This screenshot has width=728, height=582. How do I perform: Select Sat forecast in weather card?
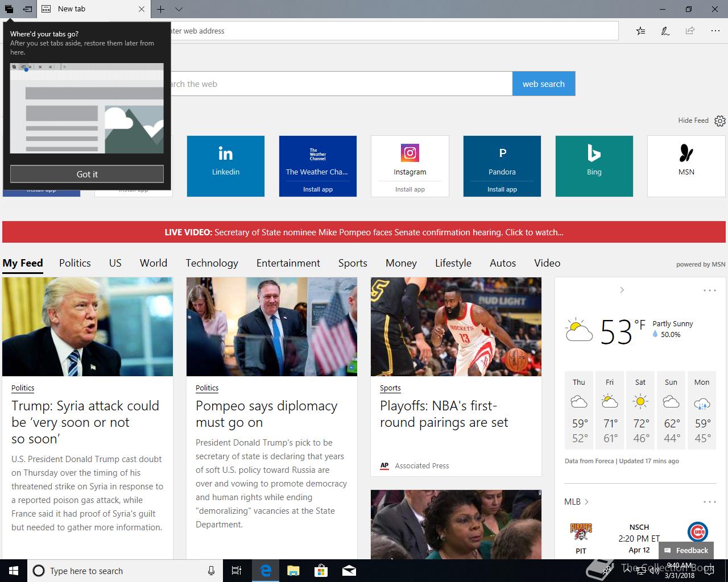[x=640, y=411]
